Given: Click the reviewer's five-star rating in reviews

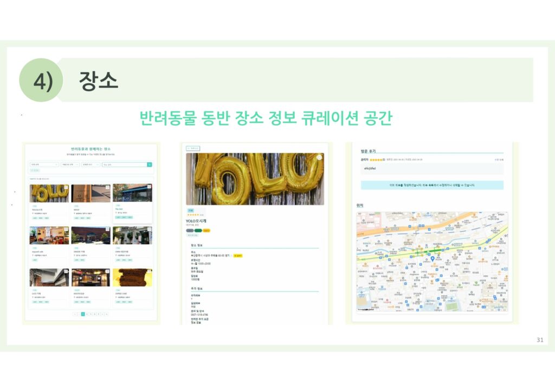Looking at the screenshot, I should (x=377, y=160).
